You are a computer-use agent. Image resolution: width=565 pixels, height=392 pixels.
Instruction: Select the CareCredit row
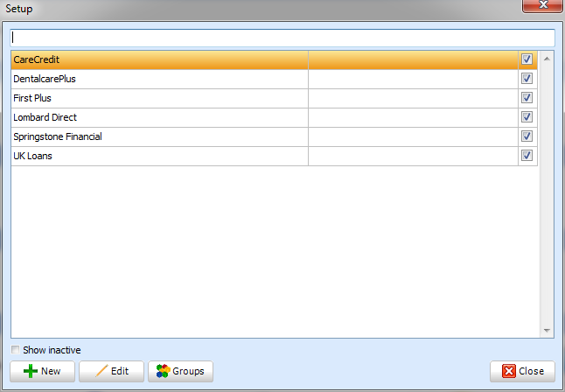click(x=275, y=59)
